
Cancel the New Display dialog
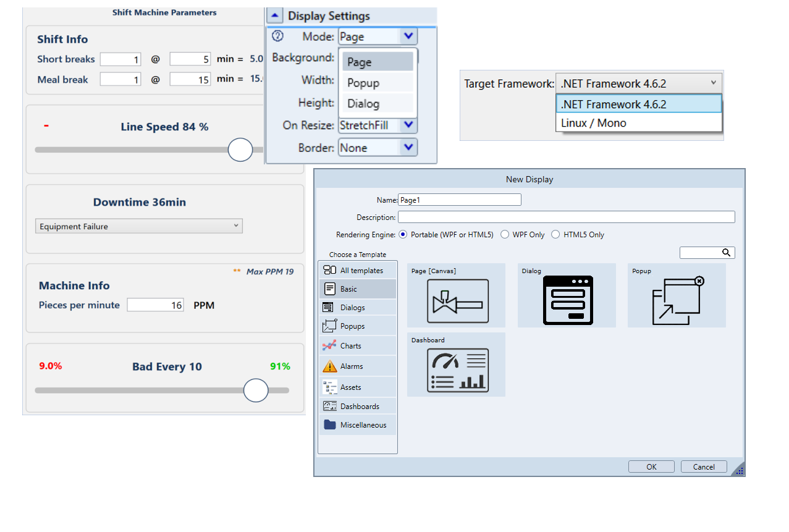[704, 467]
